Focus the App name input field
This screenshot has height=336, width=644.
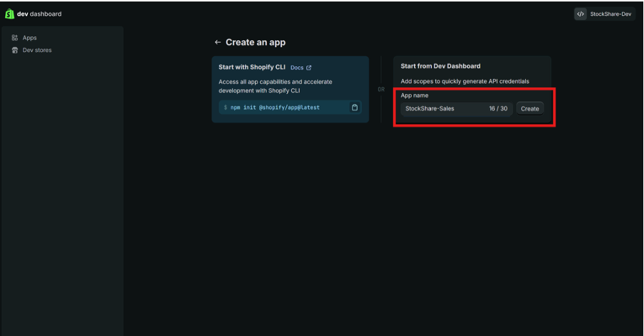(x=457, y=109)
